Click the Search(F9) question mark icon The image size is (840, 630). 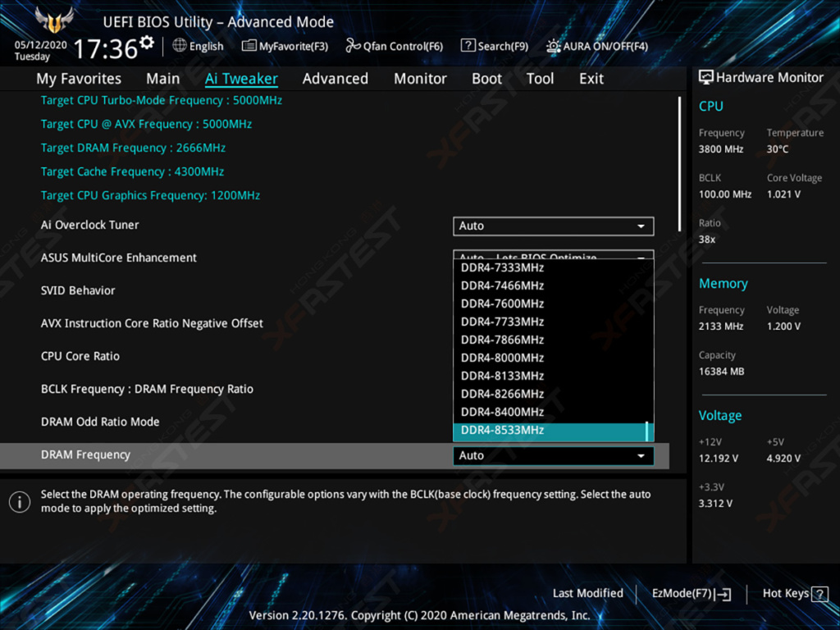pos(468,46)
